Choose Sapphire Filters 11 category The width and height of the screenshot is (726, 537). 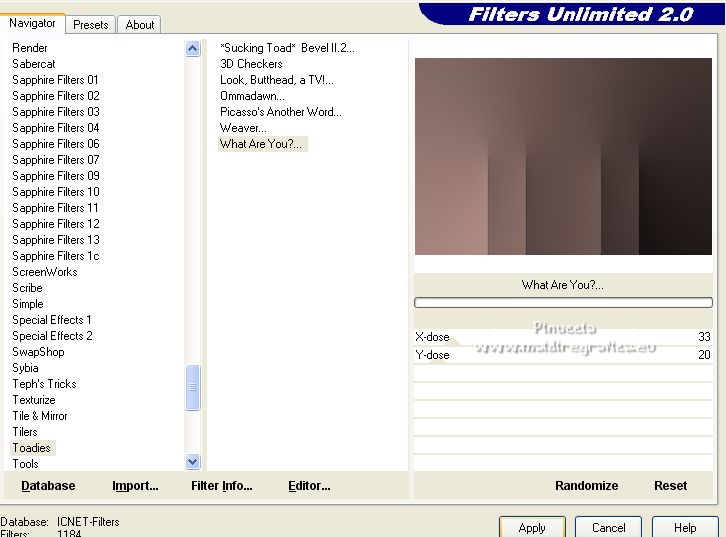tap(55, 208)
